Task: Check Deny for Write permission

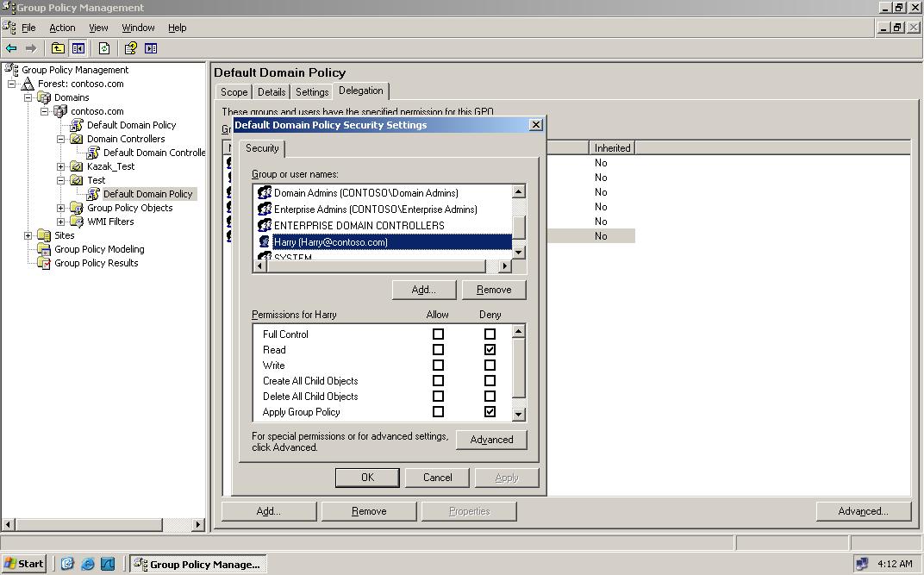Action: [490, 366]
